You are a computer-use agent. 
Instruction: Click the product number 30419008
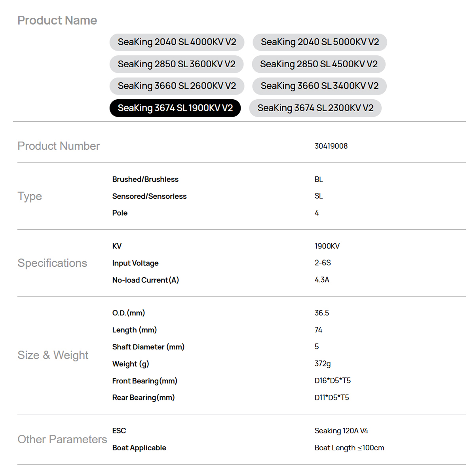331,146
